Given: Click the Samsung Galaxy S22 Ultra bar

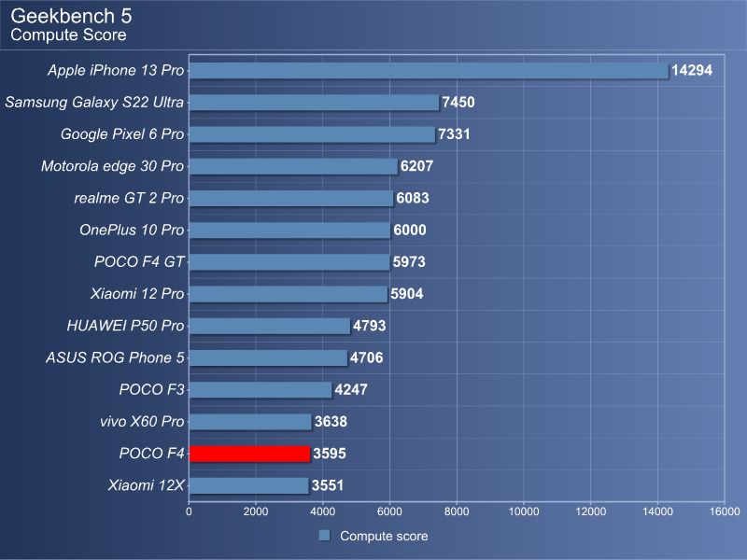Looking at the screenshot, I should pos(314,103).
